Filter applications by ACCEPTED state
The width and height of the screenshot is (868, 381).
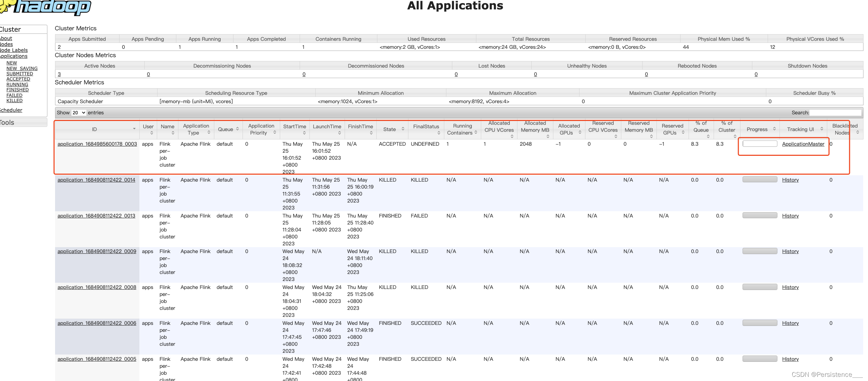[x=18, y=79]
